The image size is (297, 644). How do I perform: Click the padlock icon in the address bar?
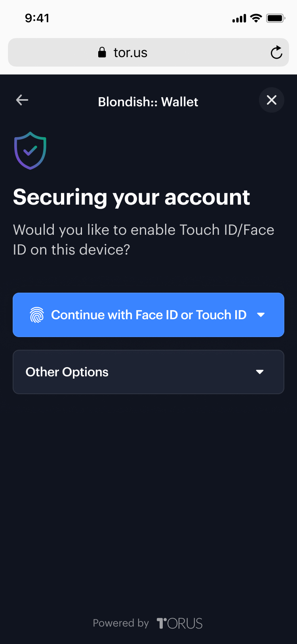point(102,52)
